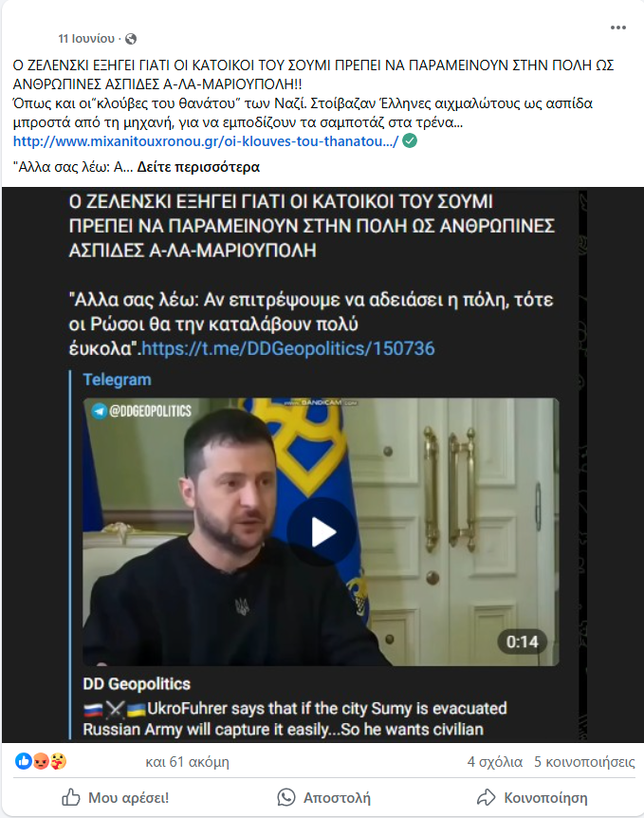Viewport: 644px width, 818px height.
Task: Click the globe public-audience icon
Action: pyautogui.click(x=131, y=39)
